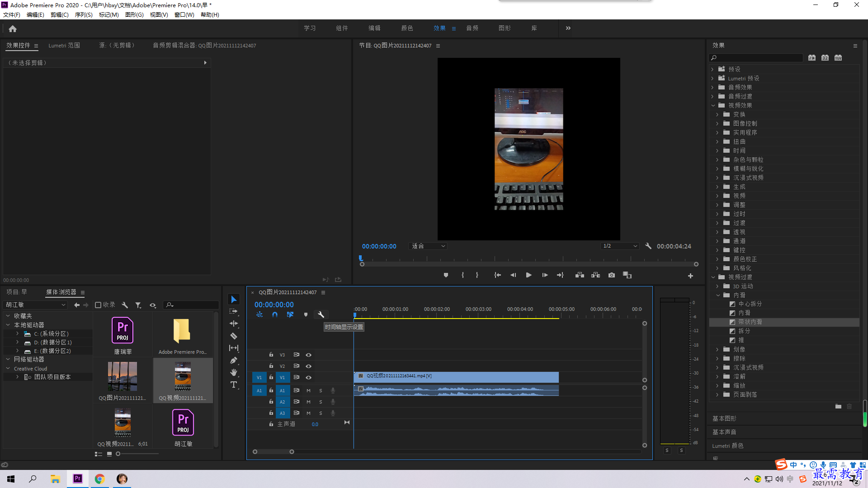Open the 基本声音 panel

tap(724, 432)
